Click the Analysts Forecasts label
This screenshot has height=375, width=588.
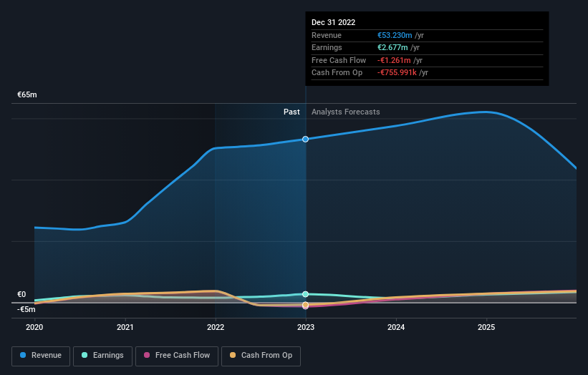coord(345,112)
